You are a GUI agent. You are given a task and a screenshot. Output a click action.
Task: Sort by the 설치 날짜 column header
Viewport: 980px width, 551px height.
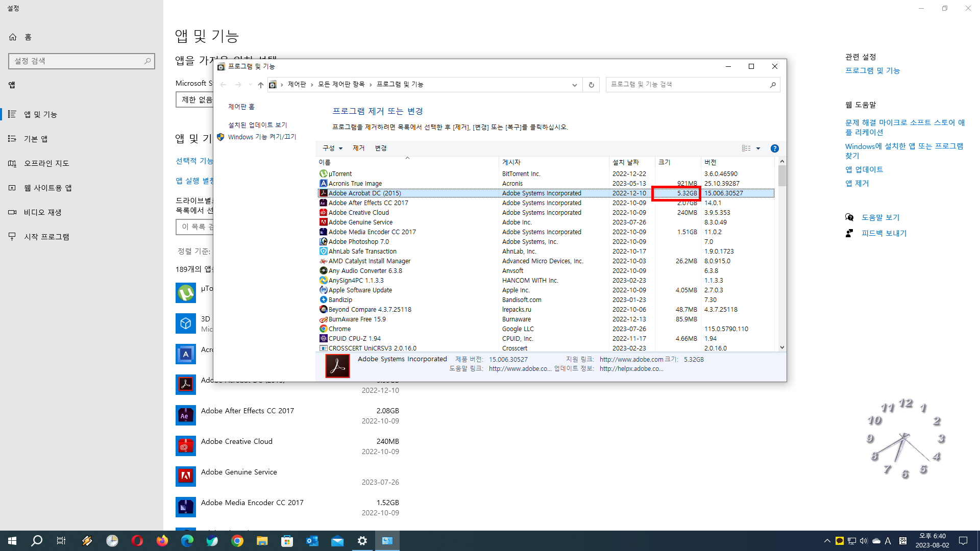pyautogui.click(x=632, y=162)
